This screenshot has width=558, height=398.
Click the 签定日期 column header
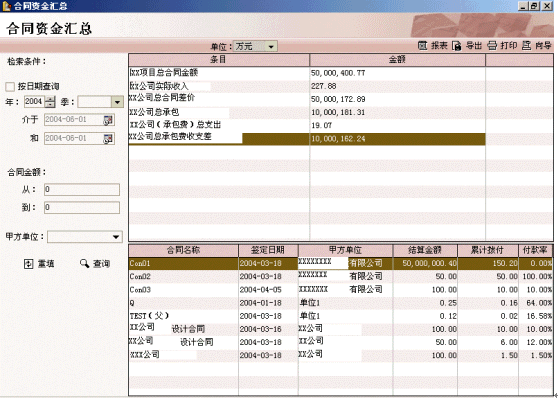pyautogui.click(x=268, y=250)
